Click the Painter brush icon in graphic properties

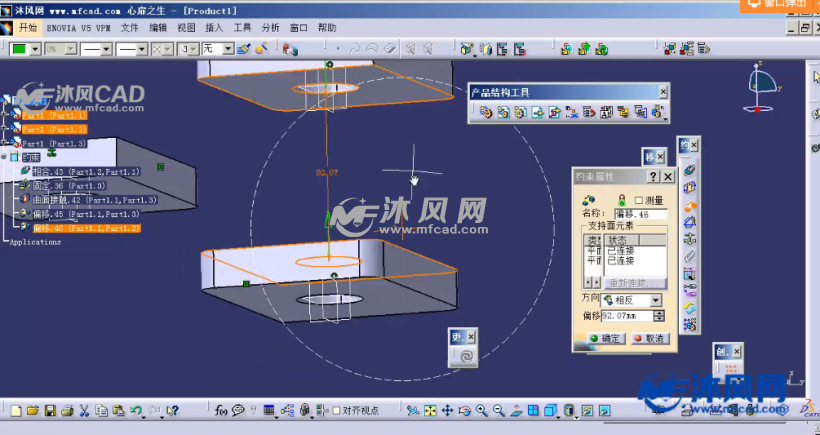[244, 49]
